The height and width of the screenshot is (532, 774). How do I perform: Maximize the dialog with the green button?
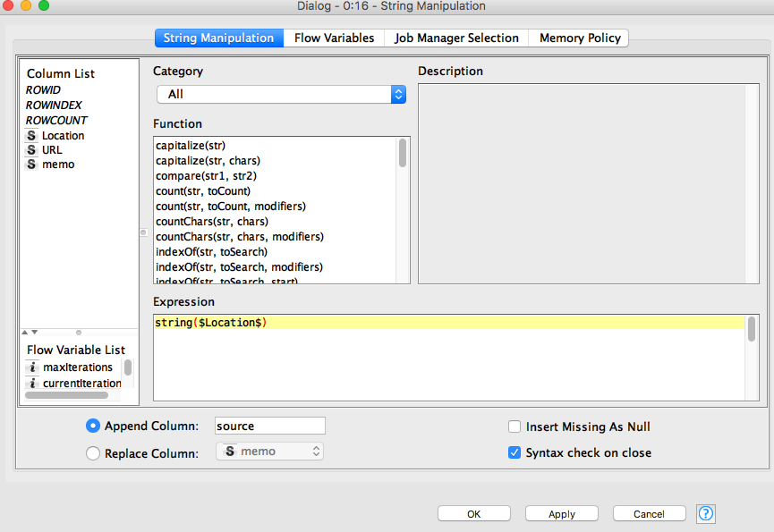click(44, 5)
